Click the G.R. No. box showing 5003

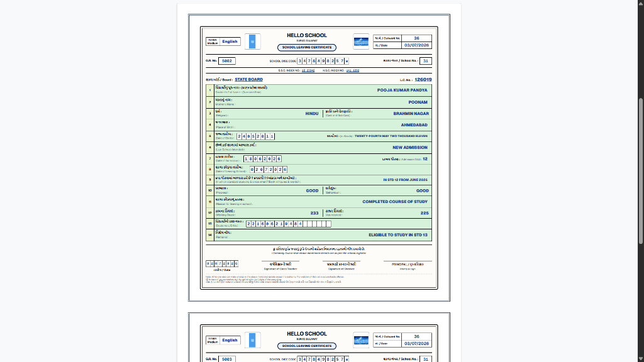point(226,359)
